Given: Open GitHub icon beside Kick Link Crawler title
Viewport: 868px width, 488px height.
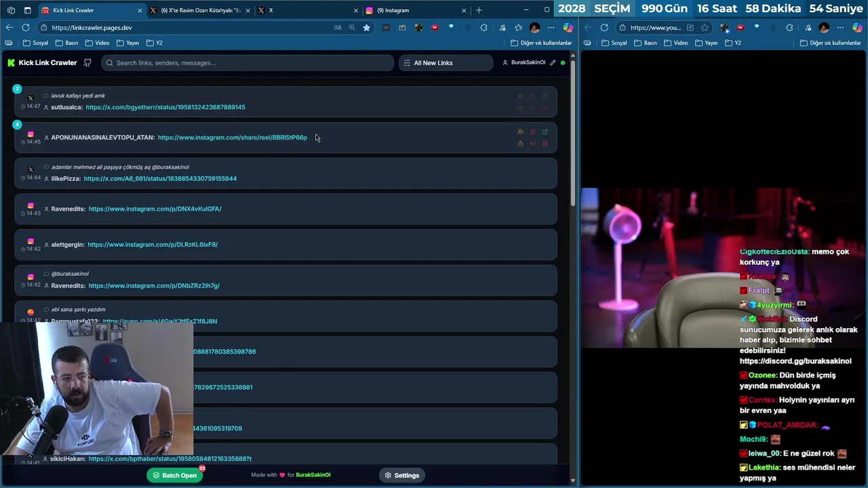Looking at the screenshot, I should click(x=87, y=62).
